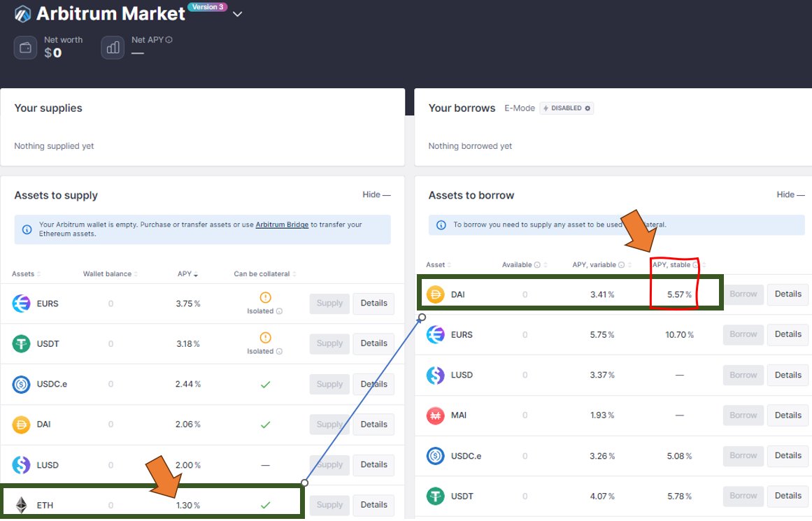This screenshot has height=521, width=812.
Task: Click Supply button for EURS
Action: pos(329,304)
